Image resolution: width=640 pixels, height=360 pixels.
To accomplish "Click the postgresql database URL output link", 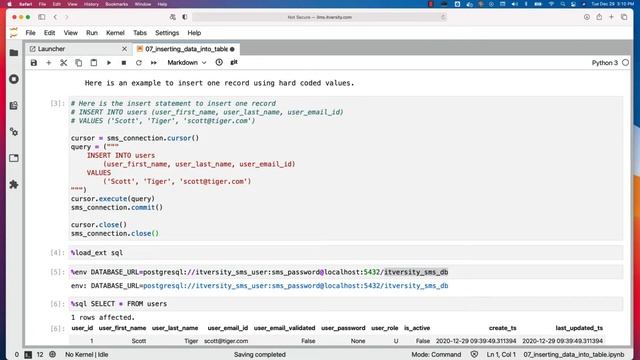I will [x=296, y=286].
